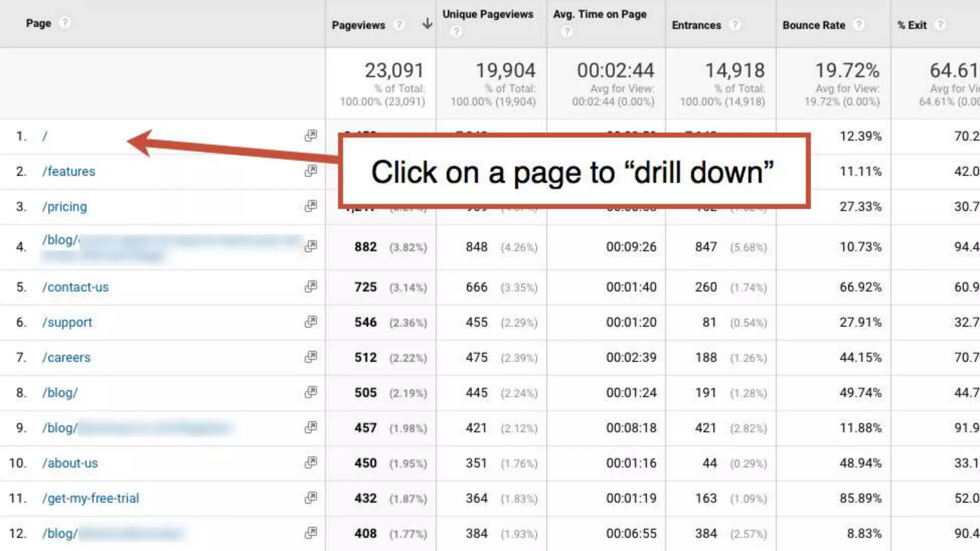Sort by Unique Pageviews column header
The width and height of the screenshot is (980, 551).
click(487, 14)
